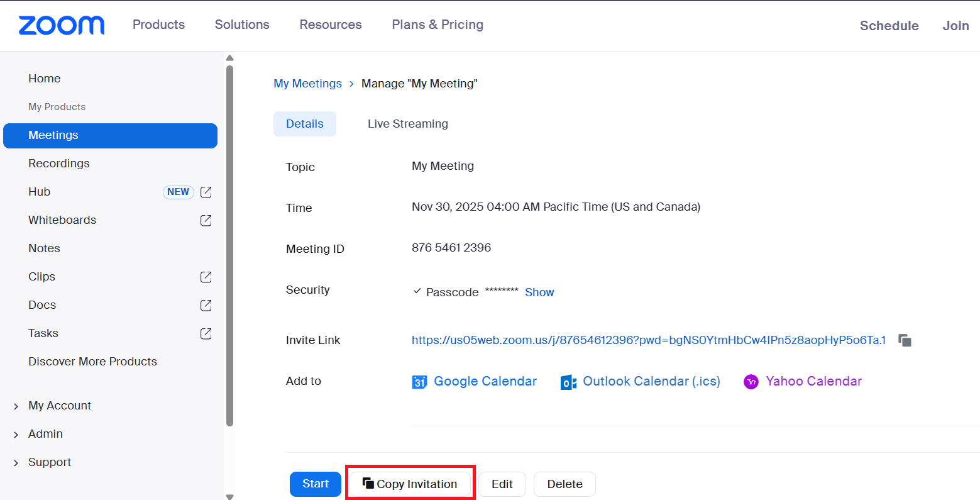Show the hidden meeting passcode
The height and width of the screenshot is (500, 980).
tap(539, 292)
